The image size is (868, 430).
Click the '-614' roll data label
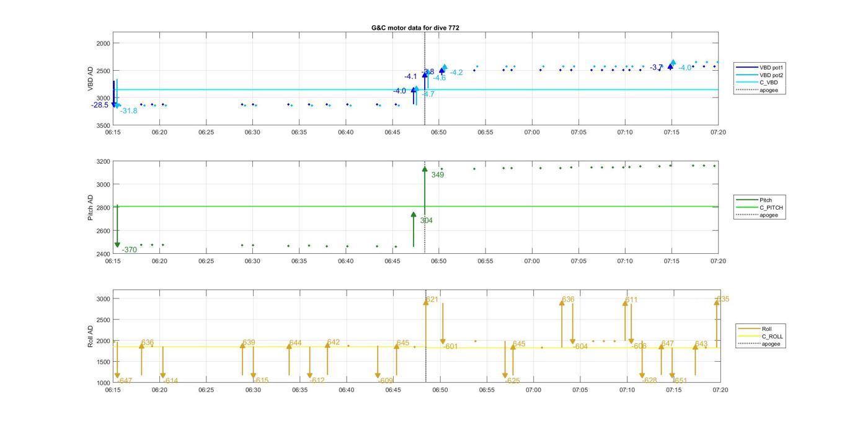(x=170, y=380)
